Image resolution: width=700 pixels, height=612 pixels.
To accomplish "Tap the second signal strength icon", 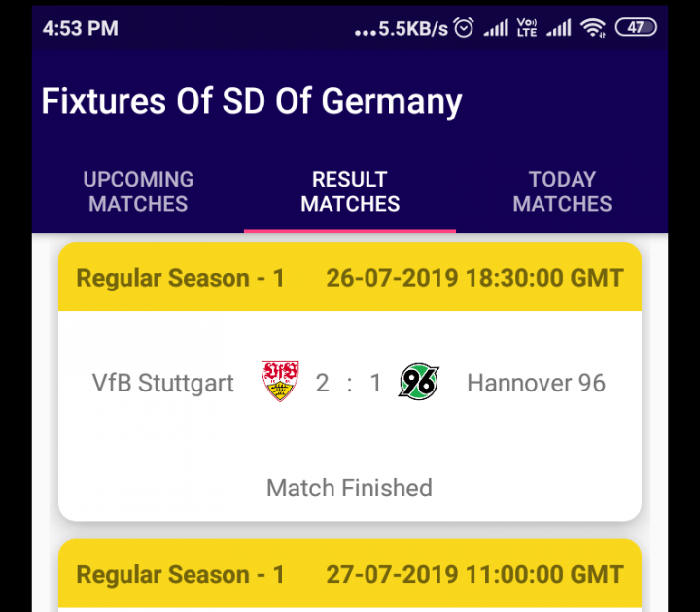I will (x=558, y=28).
